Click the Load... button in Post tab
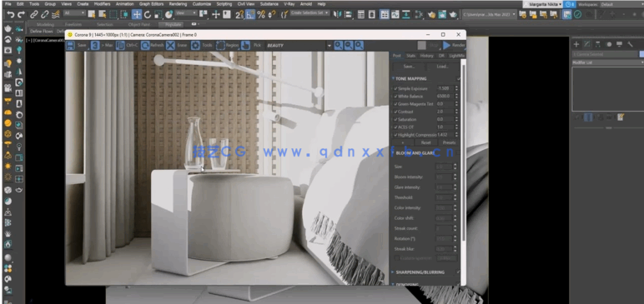644x304 pixels. tap(442, 66)
